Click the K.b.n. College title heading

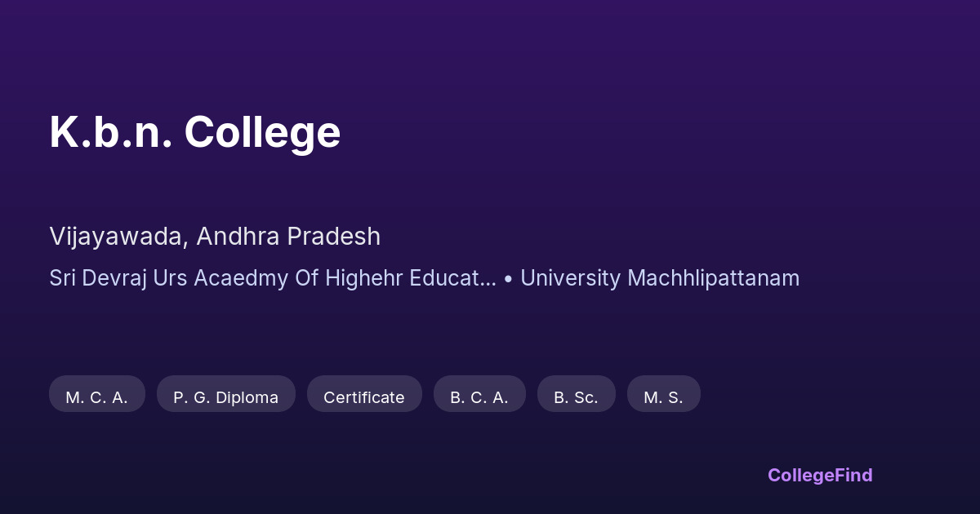[195, 132]
